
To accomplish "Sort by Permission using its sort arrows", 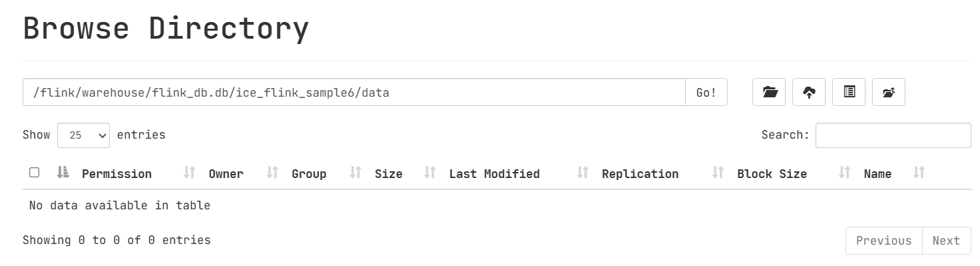I will pos(189,173).
